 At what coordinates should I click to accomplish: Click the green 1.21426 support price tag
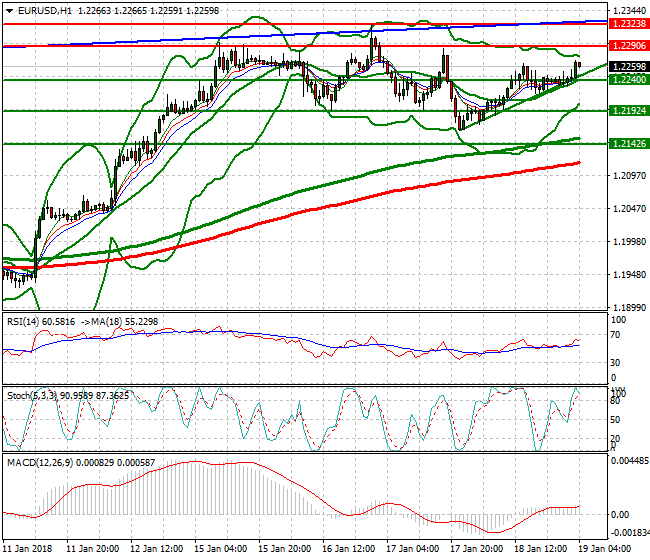pos(628,144)
